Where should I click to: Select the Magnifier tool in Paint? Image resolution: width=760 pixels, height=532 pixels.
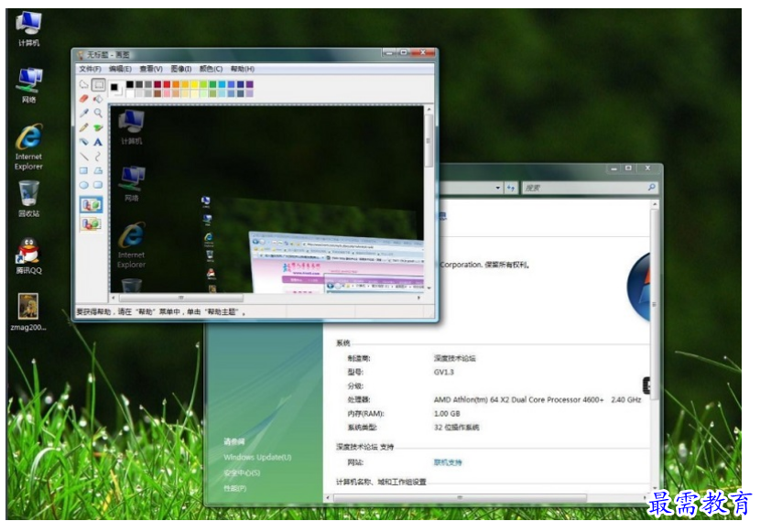click(98, 114)
